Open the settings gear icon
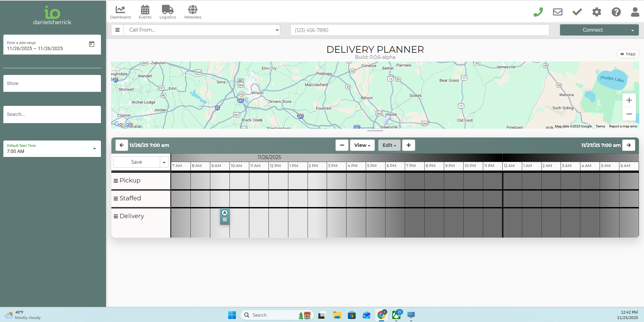644x322 pixels. (597, 12)
